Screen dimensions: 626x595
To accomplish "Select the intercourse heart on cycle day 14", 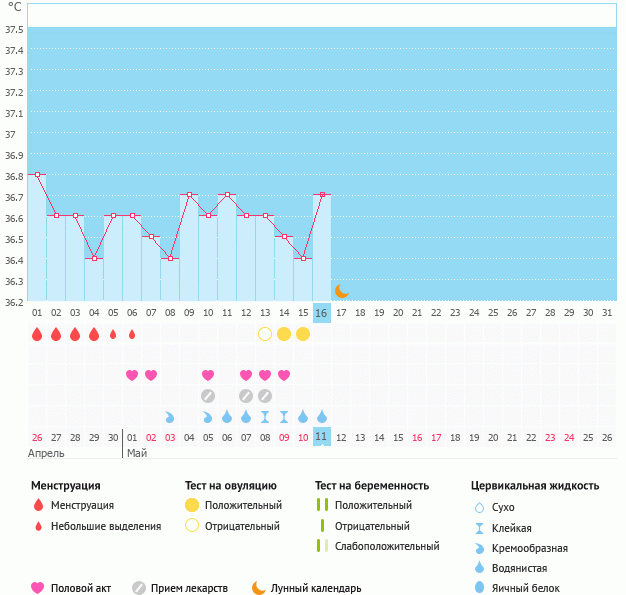I will [x=284, y=375].
